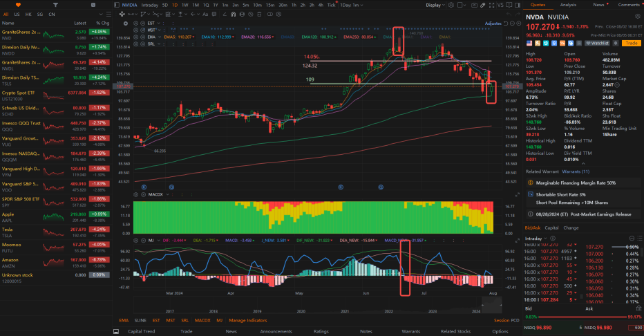The image size is (644, 336).
Task: Open the bank icon next to Ask header
Action: 638,308
